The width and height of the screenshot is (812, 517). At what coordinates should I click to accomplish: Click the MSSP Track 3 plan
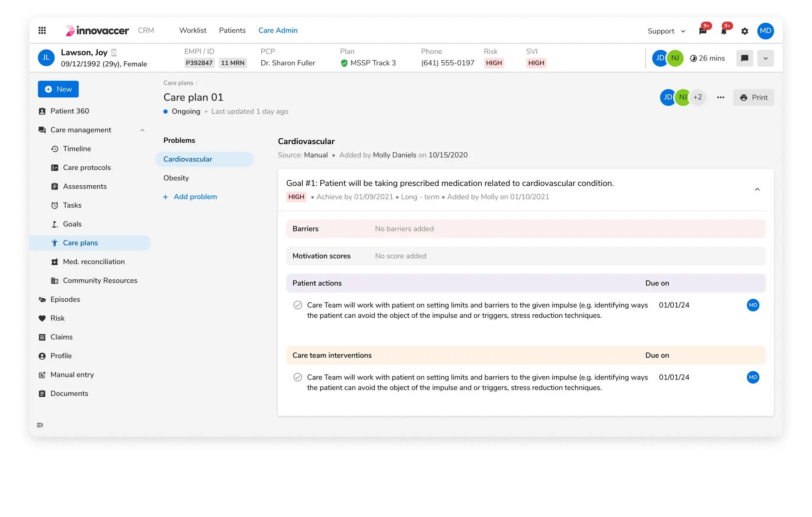pyautogui.click(x=368, y=63)
